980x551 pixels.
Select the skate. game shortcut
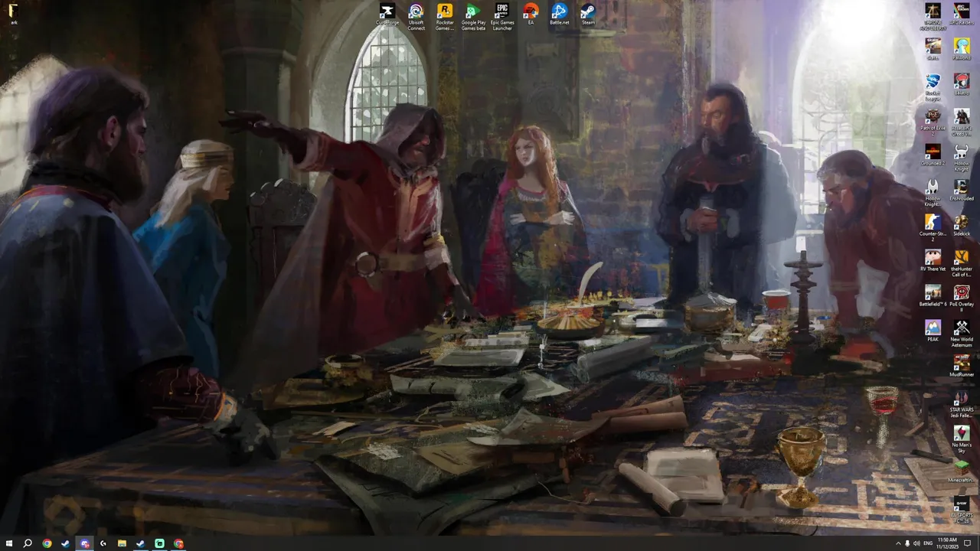[x=933, y=50]
